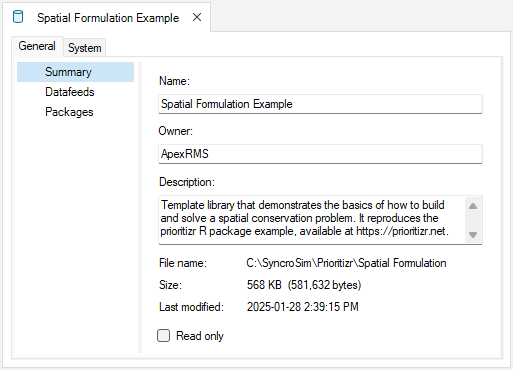Screen dimensions: 513x370
Task: Click the Description scroll up arrow
Action: [x=473, y=206]
